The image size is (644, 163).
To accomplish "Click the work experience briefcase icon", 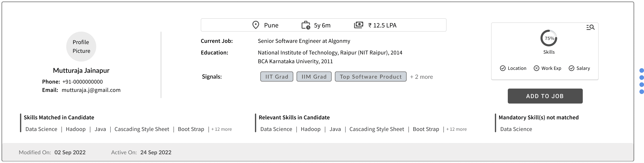I will 306,25.
